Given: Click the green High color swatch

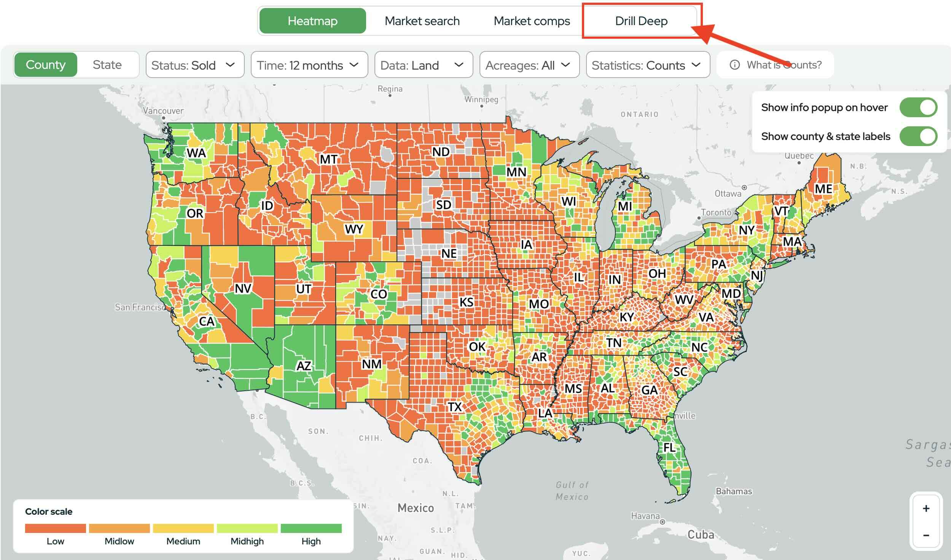Looking at the screenshot, I should click(311, 528).
